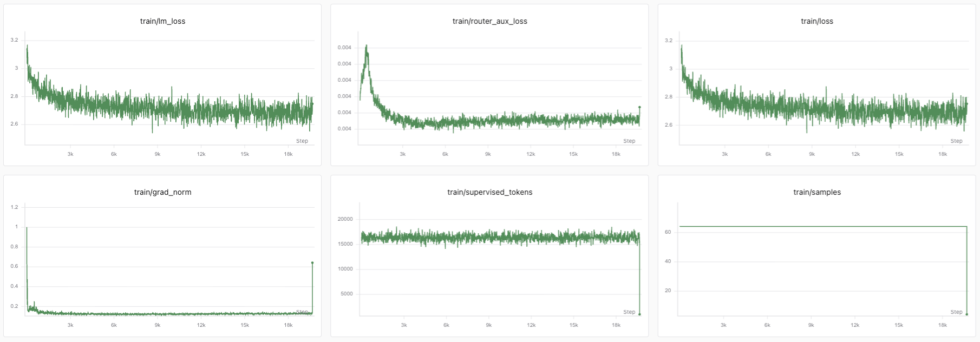
Task: Click the 60 y-axis value in train/samples
Action: coord(668,232)
